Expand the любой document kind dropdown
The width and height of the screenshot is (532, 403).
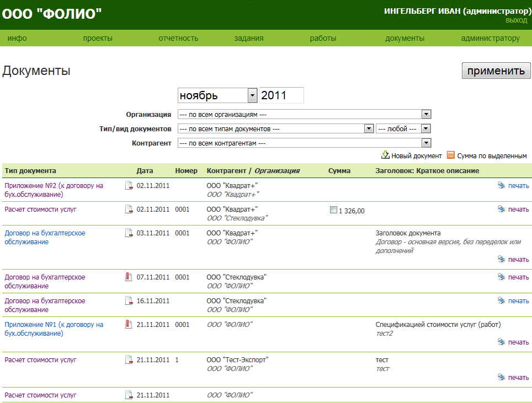click(x=426, y=129)
